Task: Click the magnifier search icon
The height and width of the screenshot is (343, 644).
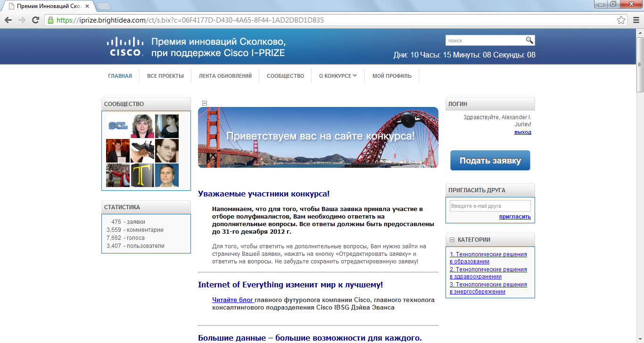Action: coord(529,40)
